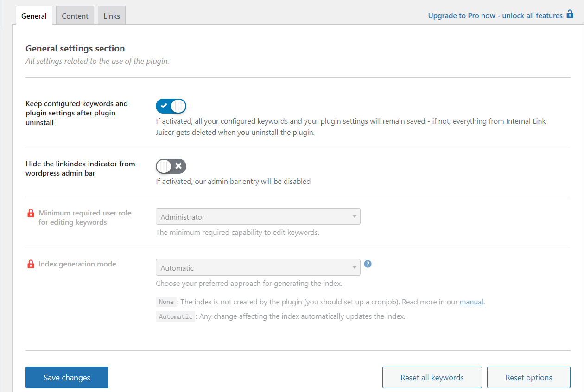Click the padlock icon next to Upgrade to Pro
Image resolution: width=584 pixels, height=392 pixels.
pos(570,14)
